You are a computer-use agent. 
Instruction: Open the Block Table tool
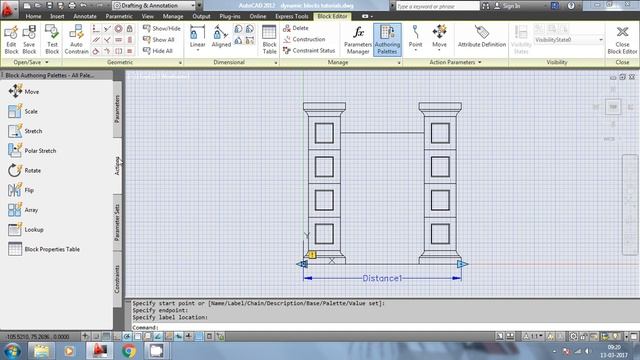(x=269, y=40)
